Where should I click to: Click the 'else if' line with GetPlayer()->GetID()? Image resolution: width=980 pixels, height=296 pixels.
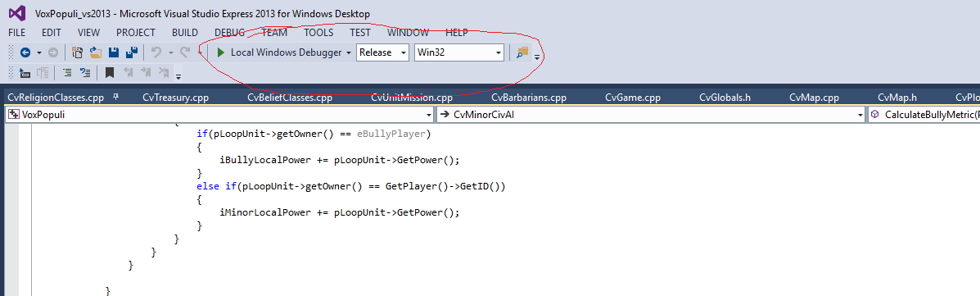click(350, 186)
